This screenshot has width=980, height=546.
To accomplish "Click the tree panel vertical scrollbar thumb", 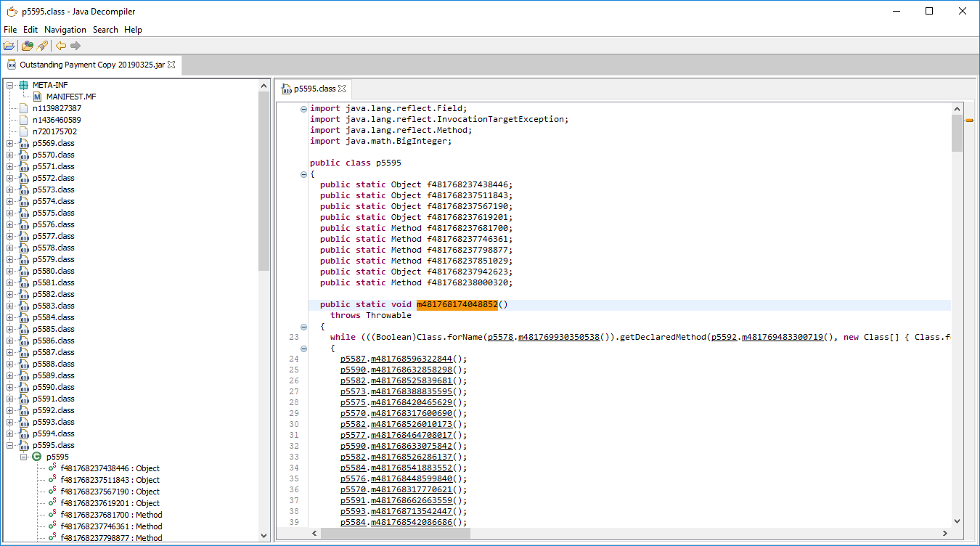I will pos(264,181).
